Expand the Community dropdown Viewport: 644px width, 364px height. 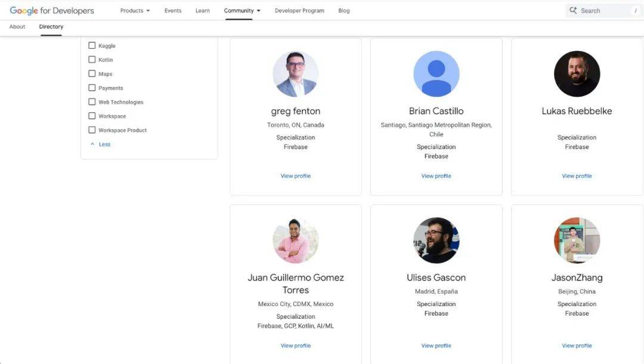241,10
